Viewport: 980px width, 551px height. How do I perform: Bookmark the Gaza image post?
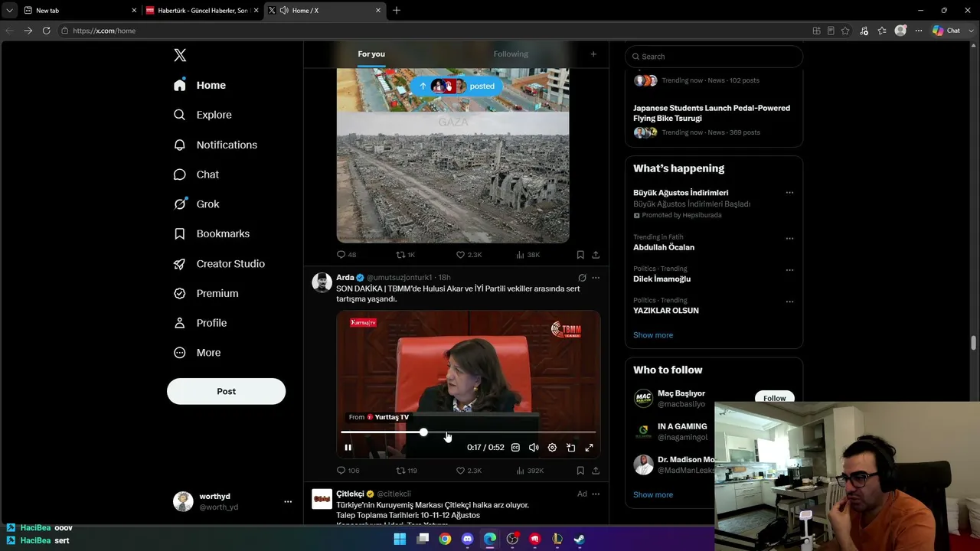[x=580, y=255]
